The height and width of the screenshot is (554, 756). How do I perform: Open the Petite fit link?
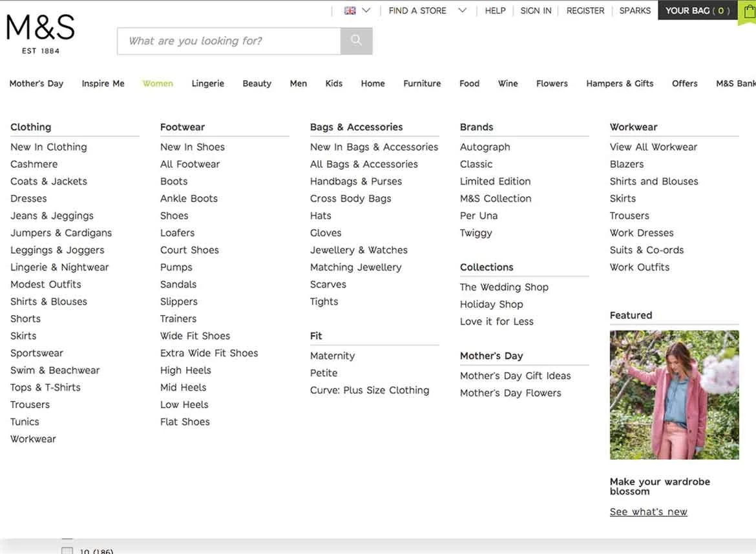pos(324,373)
